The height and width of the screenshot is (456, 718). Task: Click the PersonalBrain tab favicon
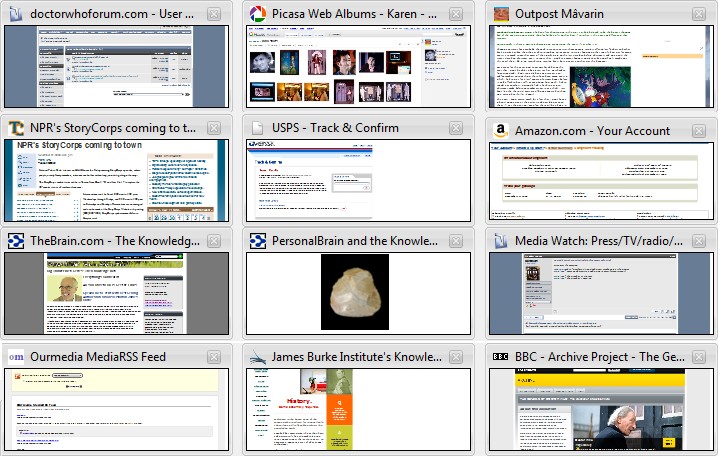coord(258,241)
